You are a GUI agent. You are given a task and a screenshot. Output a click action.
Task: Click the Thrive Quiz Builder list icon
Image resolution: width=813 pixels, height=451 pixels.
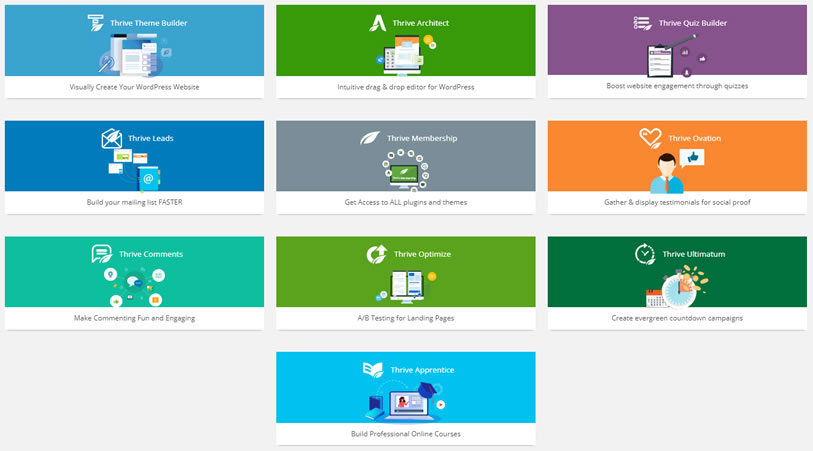(x=642, y=23)
